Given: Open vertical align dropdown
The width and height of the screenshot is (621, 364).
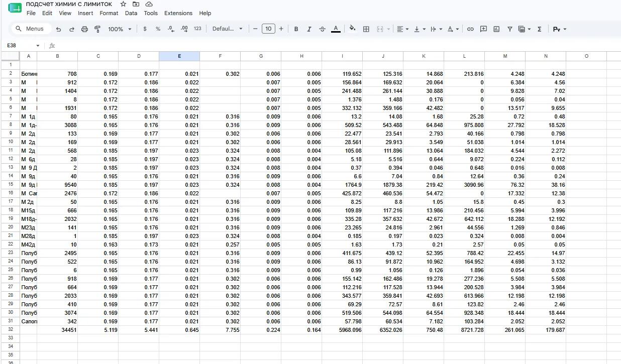Looking at the screenshot, I should [420, 29].
